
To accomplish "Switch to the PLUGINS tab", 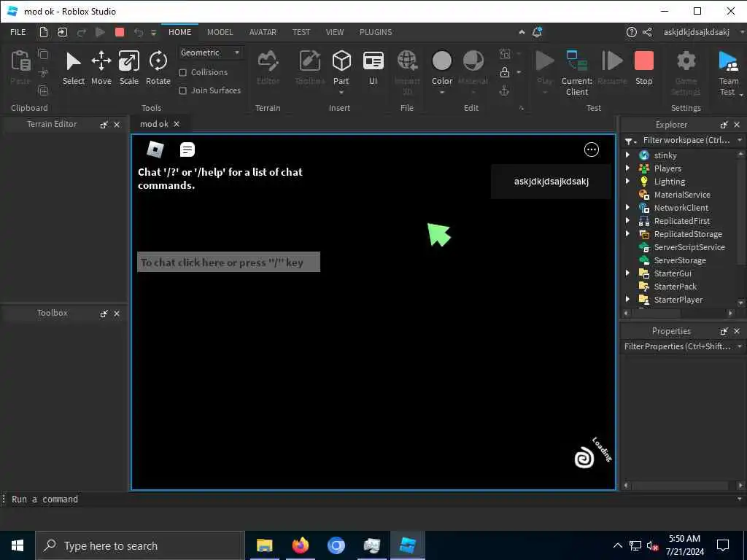I will coord(376,32).
